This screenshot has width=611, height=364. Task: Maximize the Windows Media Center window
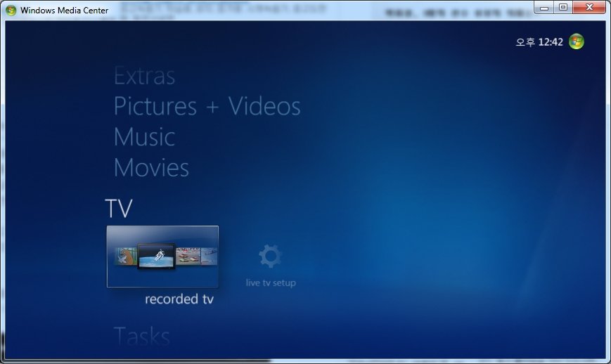click(x=563, y=7)
